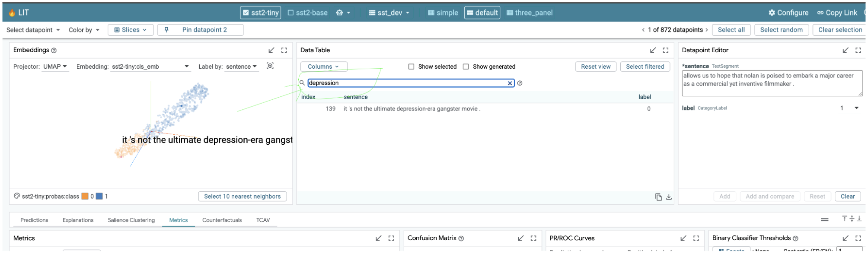This screenshot has width=868, height=254.
Task: Check the sst2-base model checkbox
Action: (x=291, y=13)
